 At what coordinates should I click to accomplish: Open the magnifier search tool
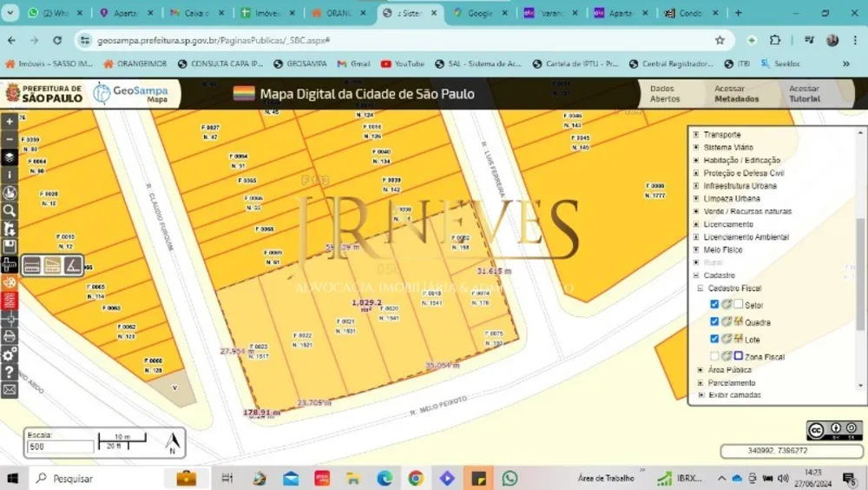[x=10, y=210]
